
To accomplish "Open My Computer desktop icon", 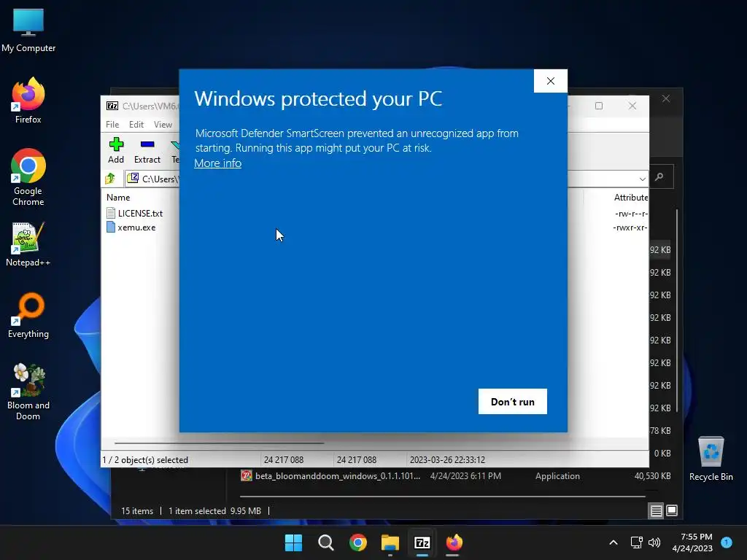I will point(28,30).
